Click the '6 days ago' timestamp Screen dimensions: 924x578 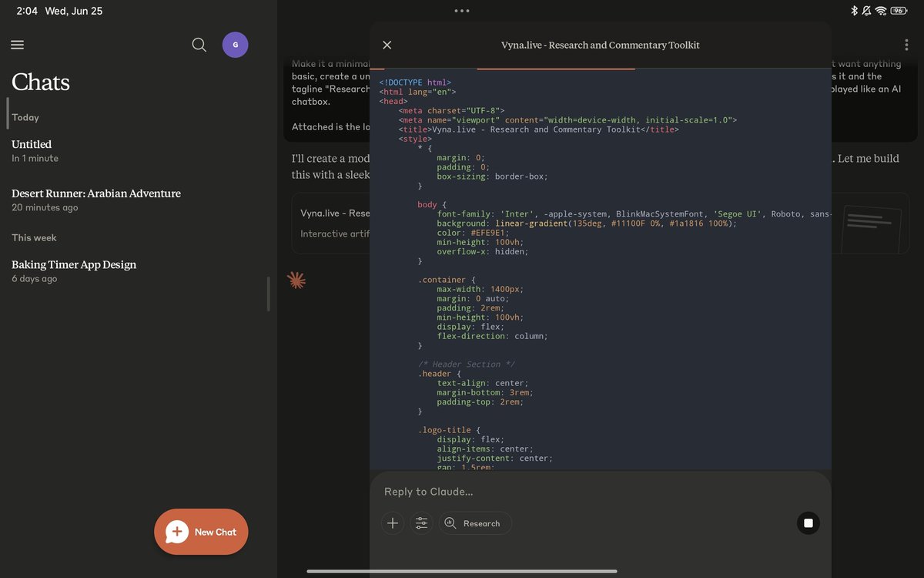[34, 278]
